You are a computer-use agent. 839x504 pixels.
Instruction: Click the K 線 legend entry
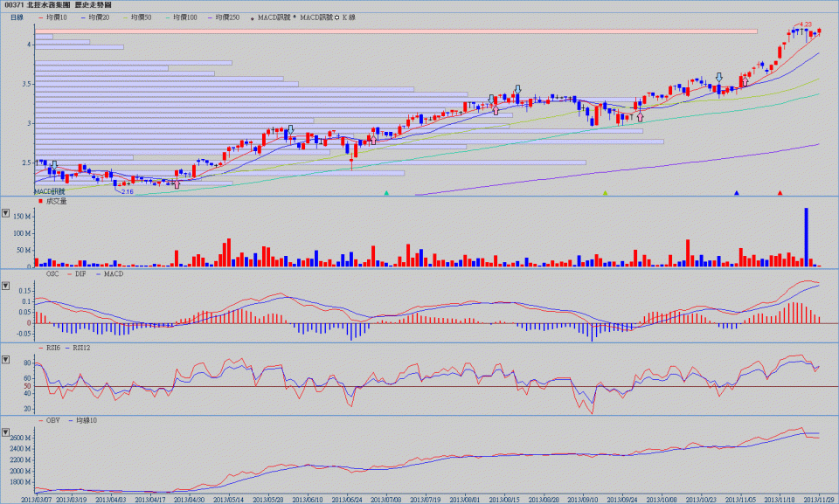pos(347,17)
